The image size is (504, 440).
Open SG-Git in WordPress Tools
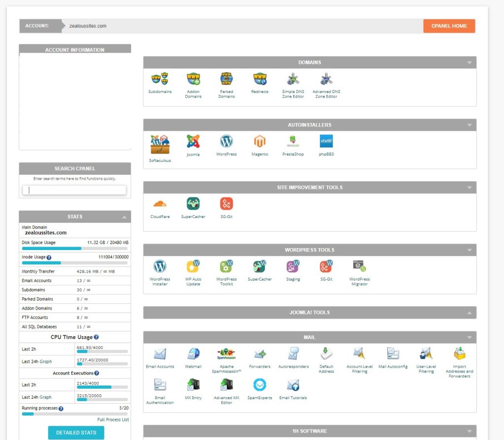point(326,266)
